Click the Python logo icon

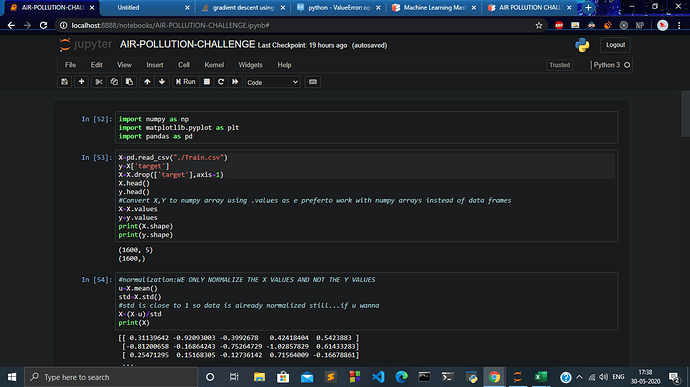coord(582,45)
